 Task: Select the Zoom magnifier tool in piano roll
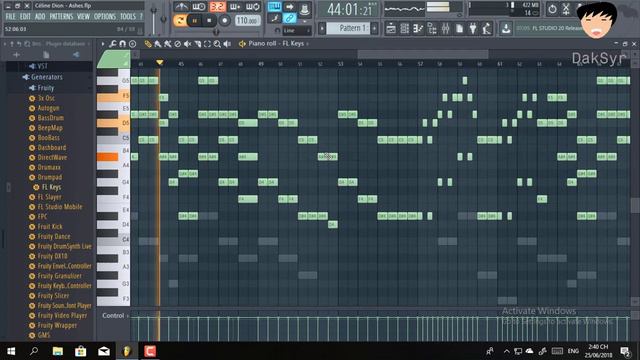pyautogui.click(x=217, y=44)
